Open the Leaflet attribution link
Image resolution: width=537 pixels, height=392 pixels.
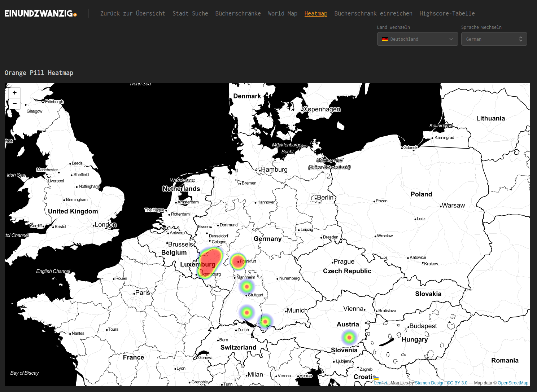pos(380,383)
